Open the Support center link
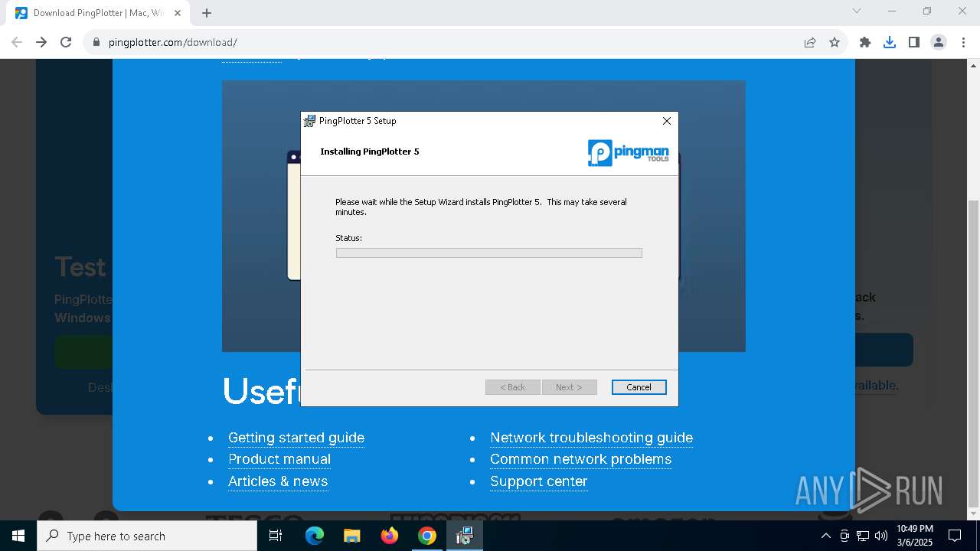 pyautogui.click(x=539, y=481)
